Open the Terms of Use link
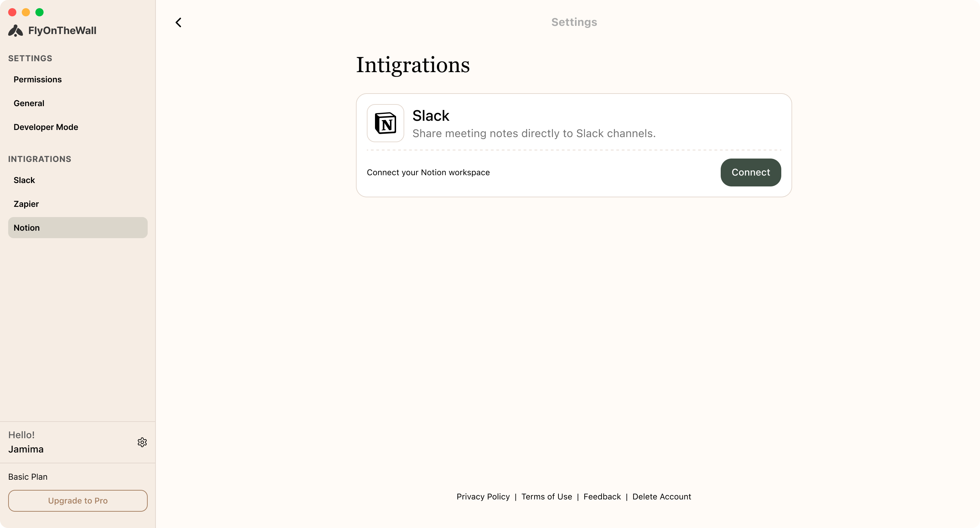This screenshot has height=528, width=980. pos(547,496)
